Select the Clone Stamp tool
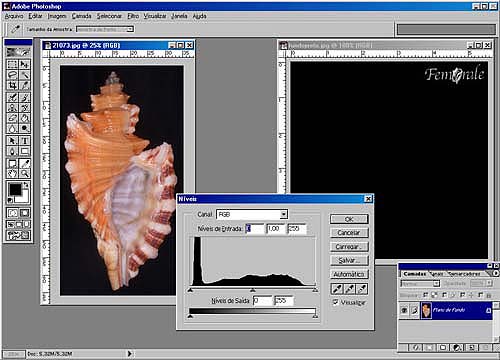The width and height of the screenshot is (500, 360). [13, 107]
